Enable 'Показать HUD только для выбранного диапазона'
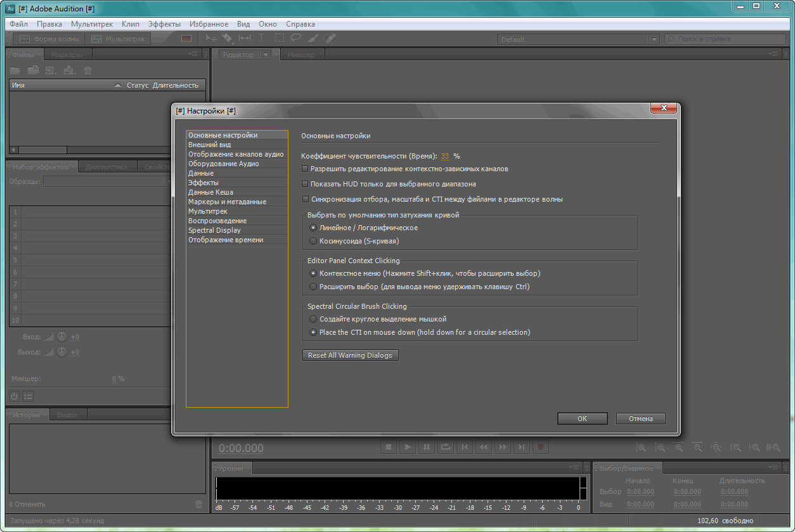 click(305, 184)
